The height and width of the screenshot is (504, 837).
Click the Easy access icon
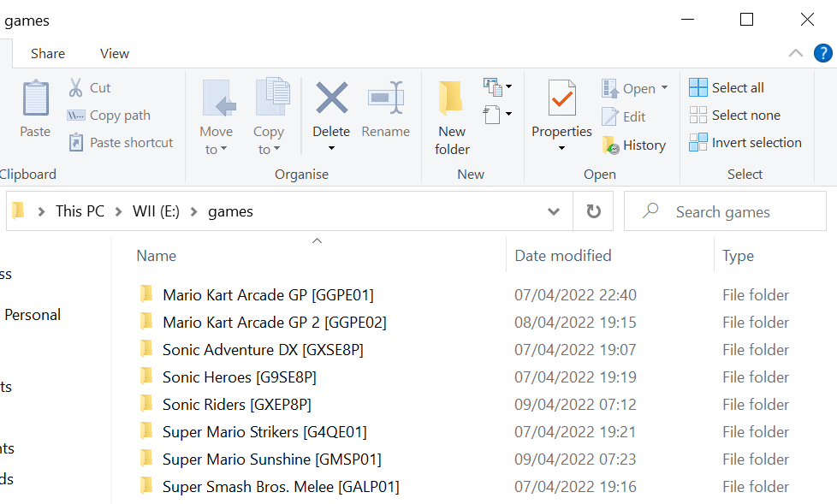pyautogui.click(x=491, y=115)
